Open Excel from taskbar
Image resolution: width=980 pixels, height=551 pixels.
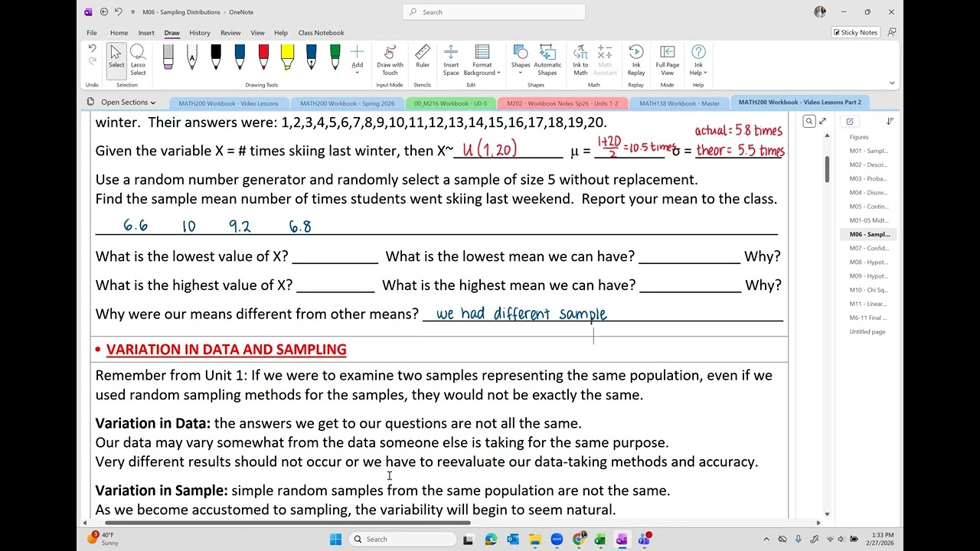click(600, 540)
